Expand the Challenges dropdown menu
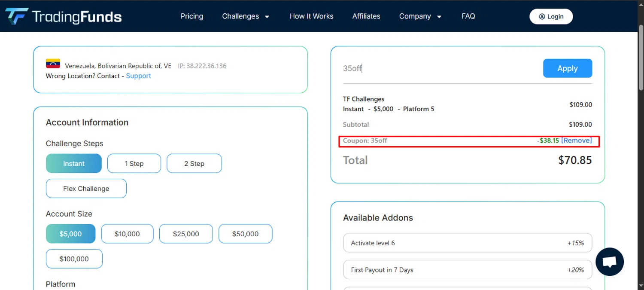Viewport: 644px width, 290px height. 246,16
